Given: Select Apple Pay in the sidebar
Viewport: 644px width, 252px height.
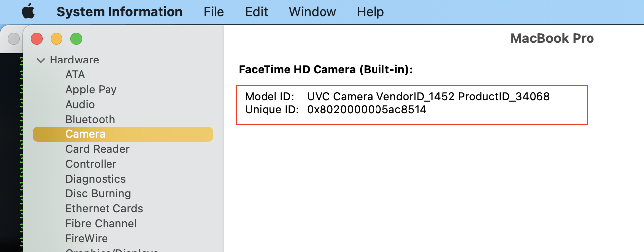Looking at the screenshot, I should pos(91,90).
